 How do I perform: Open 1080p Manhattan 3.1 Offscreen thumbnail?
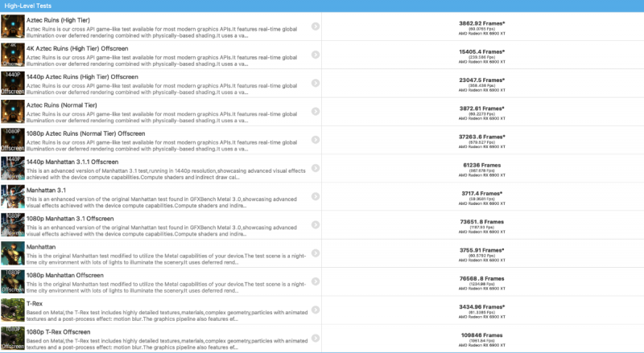click(x=13, y=224)
